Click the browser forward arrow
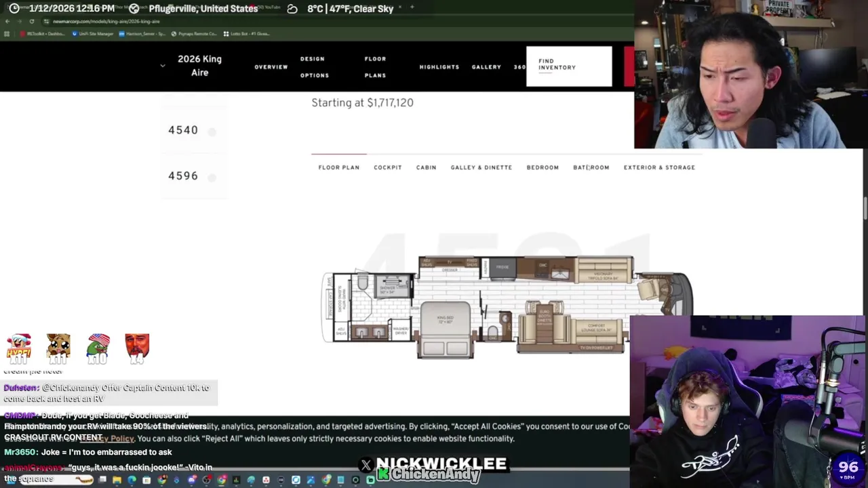The height and width of the screenshot is (488, 868). (19, 21)
